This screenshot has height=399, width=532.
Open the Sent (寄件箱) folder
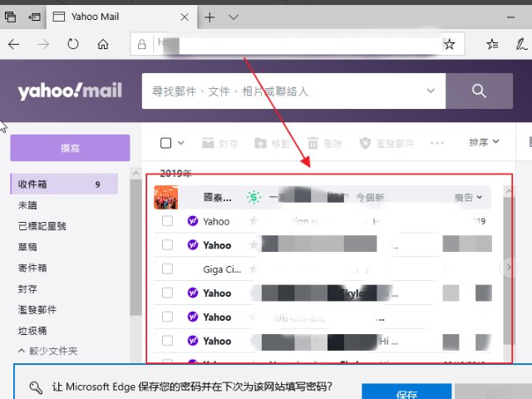coord(32,268)
